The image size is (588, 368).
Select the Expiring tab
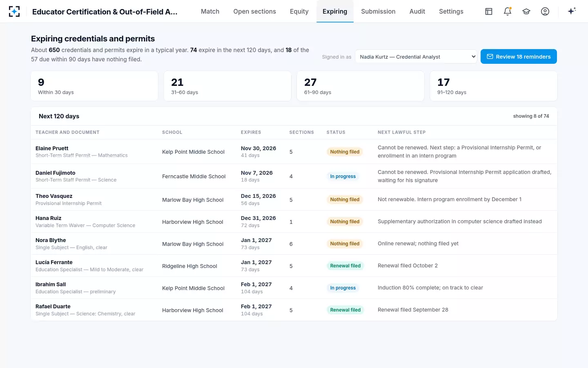click(x=335, y=11)
